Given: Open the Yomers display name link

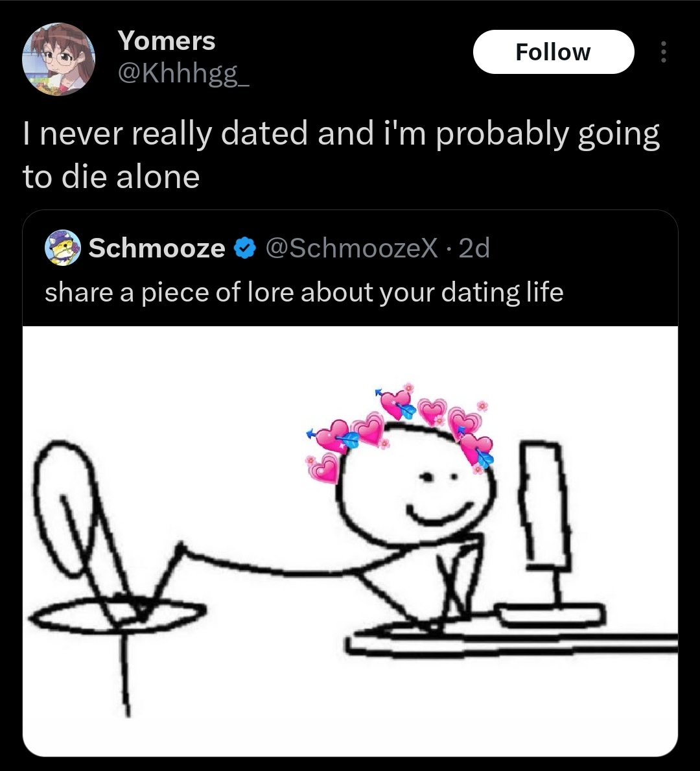Looking at the screenshot, I should 166,40.
